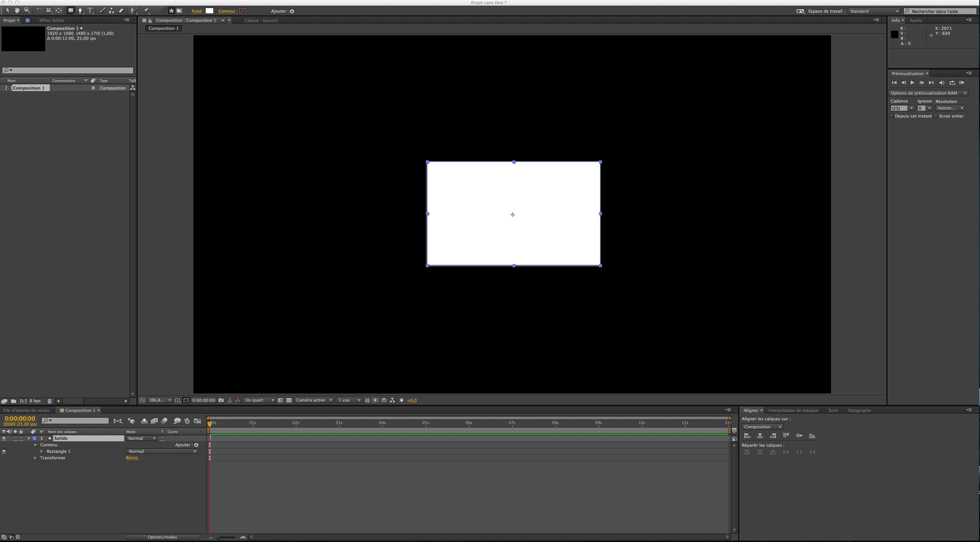The height and width of the screenshot is (542, 980).
Task: Select the Eraser tool
Action: coord(121,11)
